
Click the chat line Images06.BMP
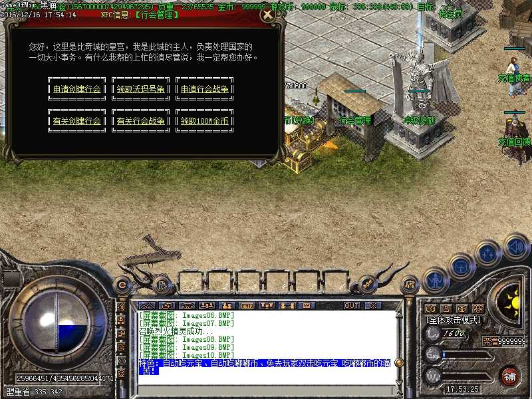coord(187,315)
